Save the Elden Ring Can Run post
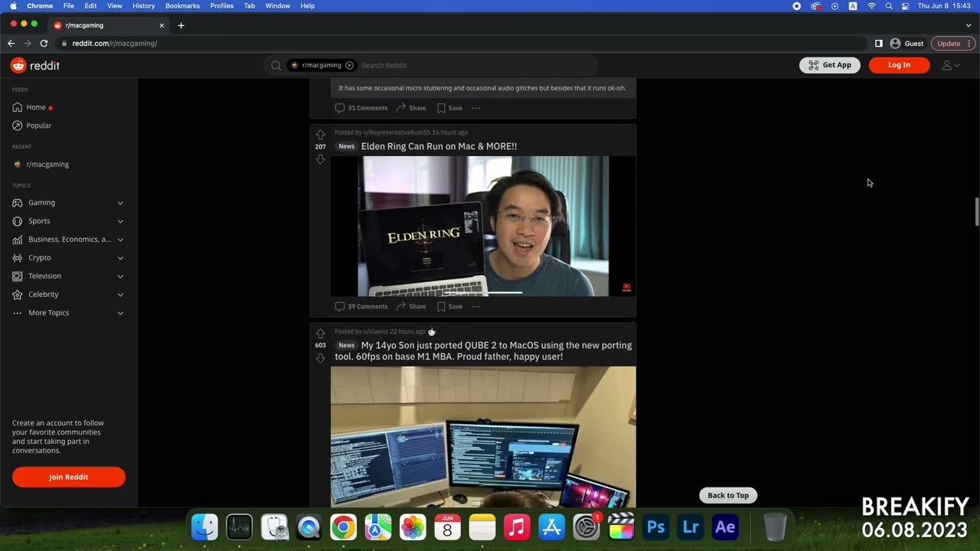The width and height of the screenshot is (980, 551). 449,307
